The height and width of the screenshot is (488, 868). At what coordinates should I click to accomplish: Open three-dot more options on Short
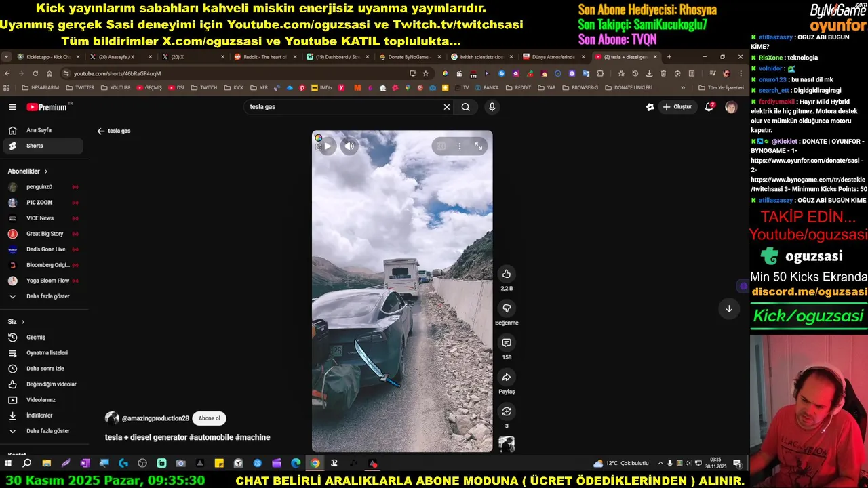point(460,146)
